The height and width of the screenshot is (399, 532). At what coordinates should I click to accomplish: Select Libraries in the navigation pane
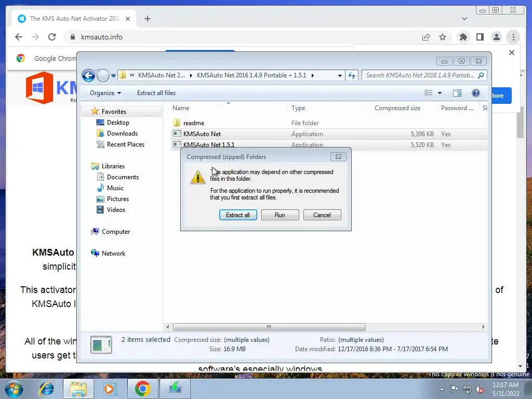point(113,166)
